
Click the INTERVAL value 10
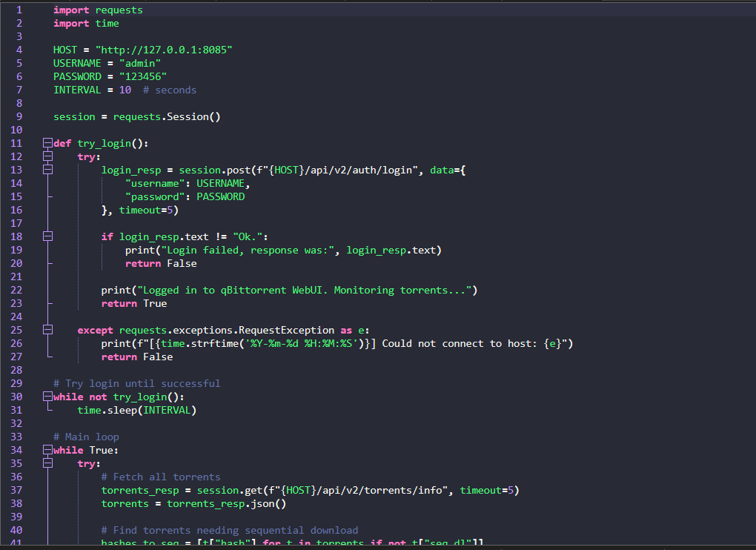click(x=125, y=90)
